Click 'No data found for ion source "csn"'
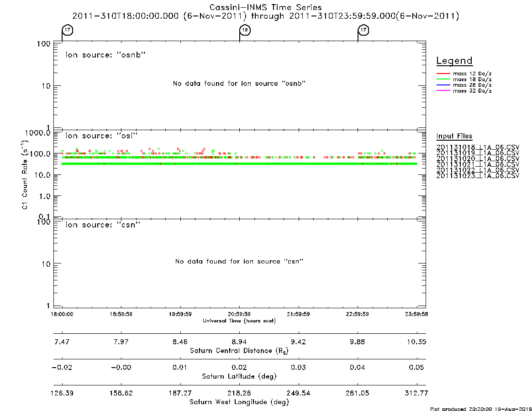 tap(239, 261)
